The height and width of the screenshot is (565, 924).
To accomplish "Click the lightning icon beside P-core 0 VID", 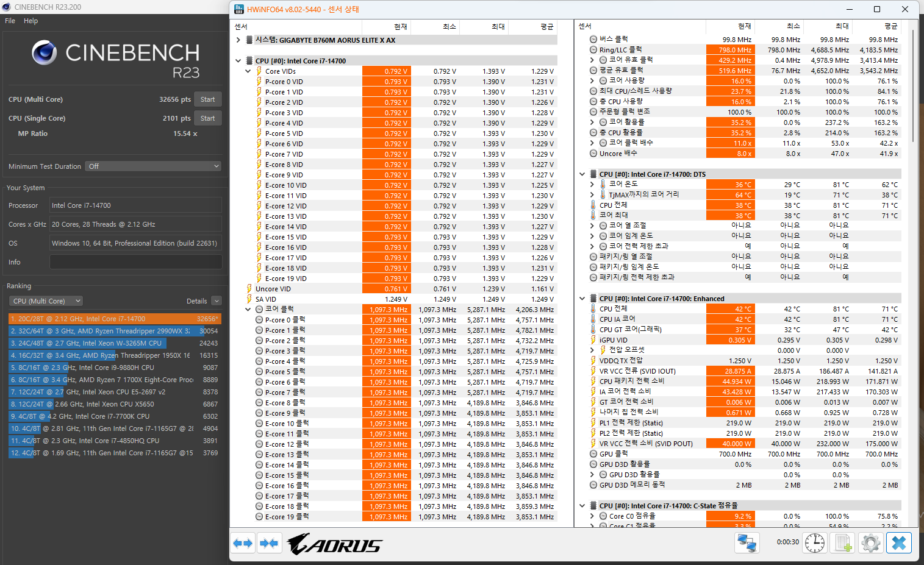I will (x=259, y=82).
